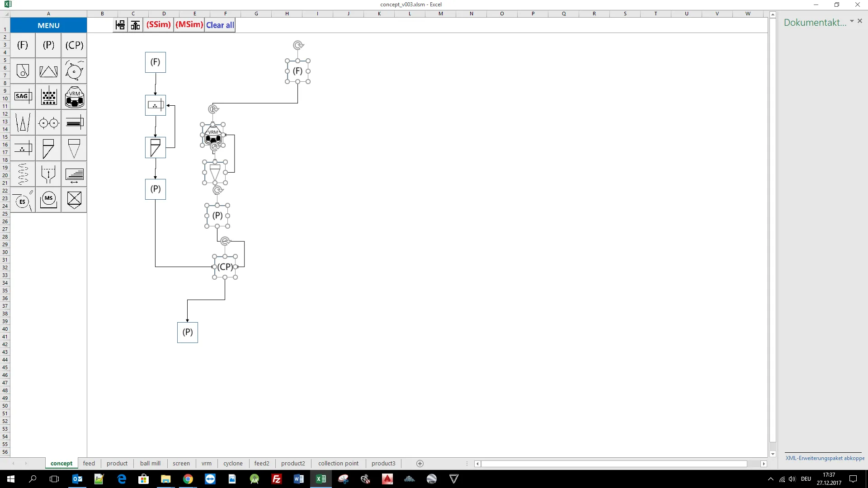868x488 pixels.
Task: Switch to the collection point sheet tab
Action: (x=338, y=464)
